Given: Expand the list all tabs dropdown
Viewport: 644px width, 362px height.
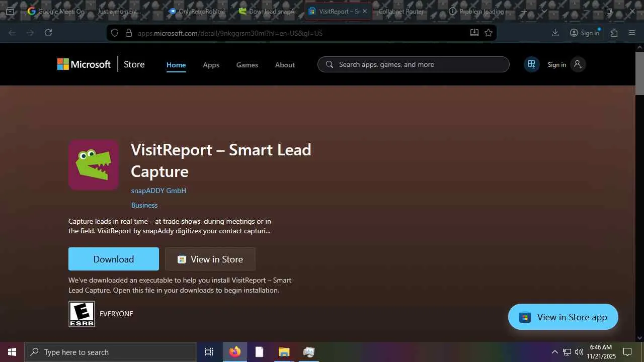Looking at the screenshot, I should [x=544, y=11].
